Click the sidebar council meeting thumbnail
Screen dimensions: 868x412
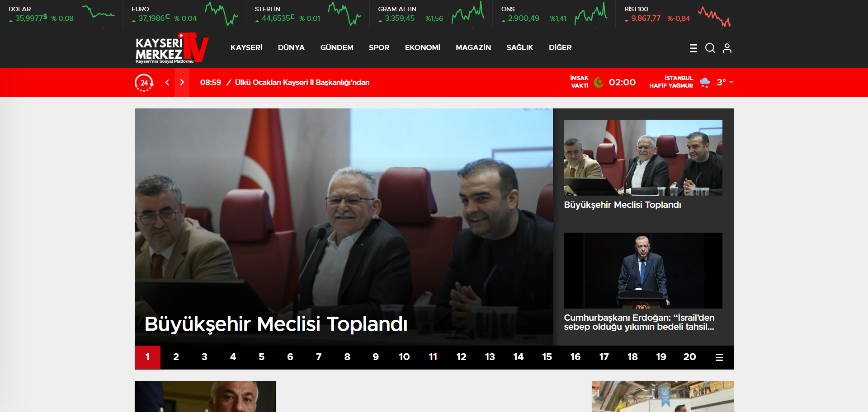pos(643,158)
